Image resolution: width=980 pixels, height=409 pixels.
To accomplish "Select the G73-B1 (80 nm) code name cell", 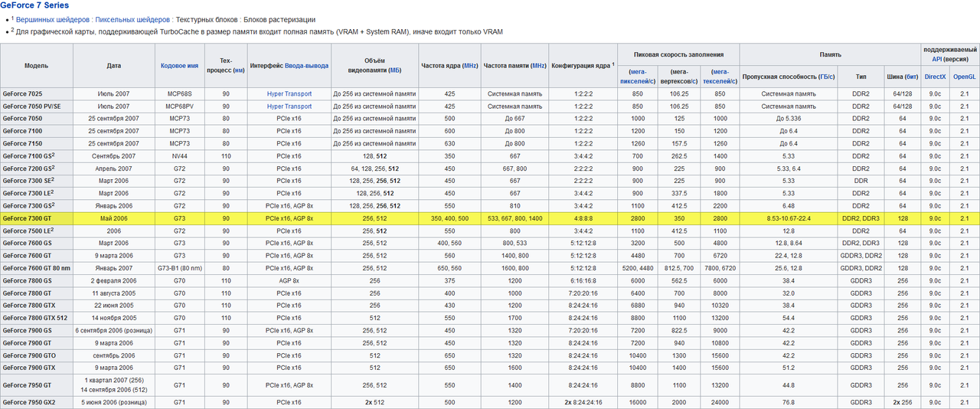I will tap(179, 268).
